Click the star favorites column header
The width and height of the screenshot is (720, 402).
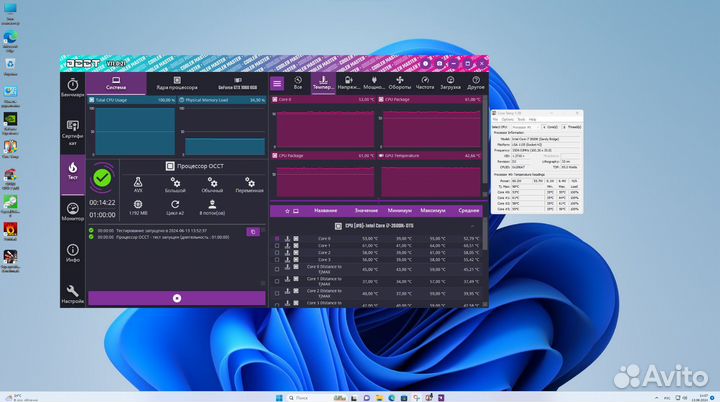287,211
